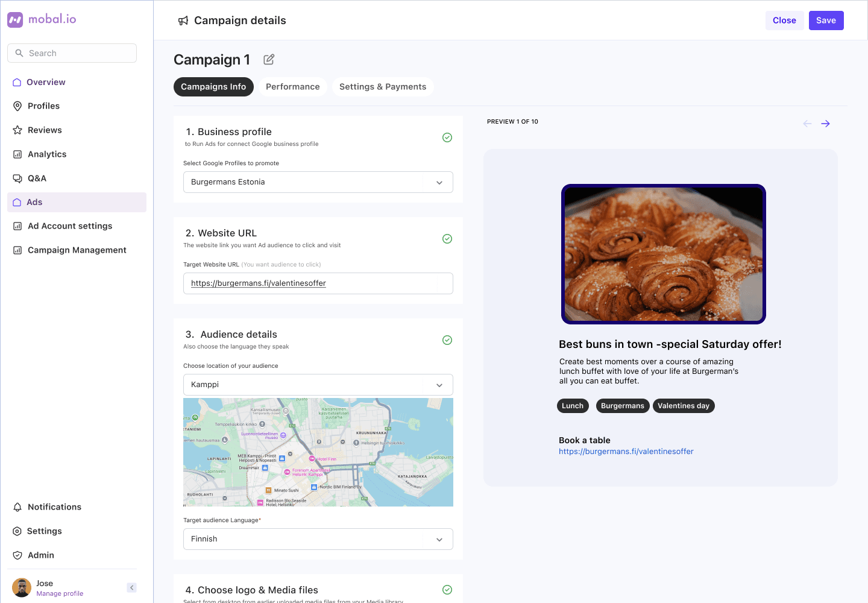Open Campaign Management in sidebar
This screenshot has width=868, height=603.
coord(77,250)
